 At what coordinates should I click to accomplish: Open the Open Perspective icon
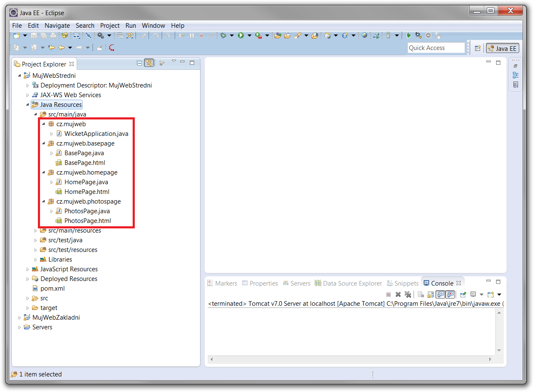coord(478,48)
